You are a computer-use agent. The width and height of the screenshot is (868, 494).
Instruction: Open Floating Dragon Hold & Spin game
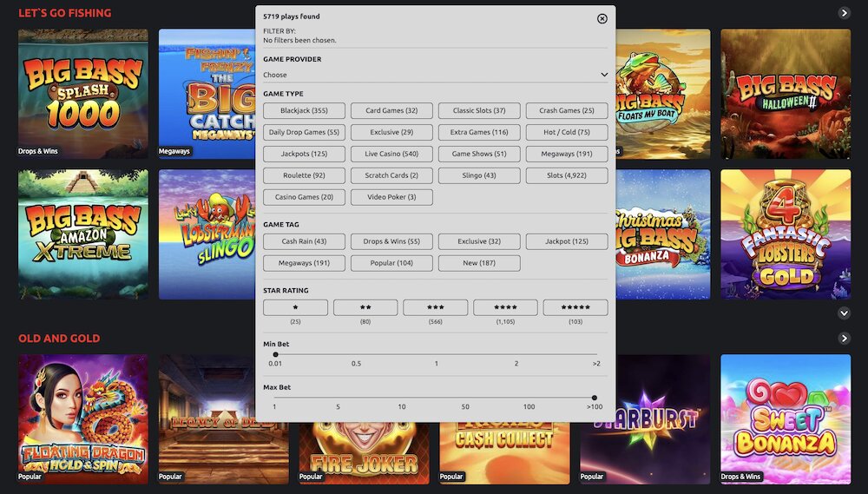[83, 419]
